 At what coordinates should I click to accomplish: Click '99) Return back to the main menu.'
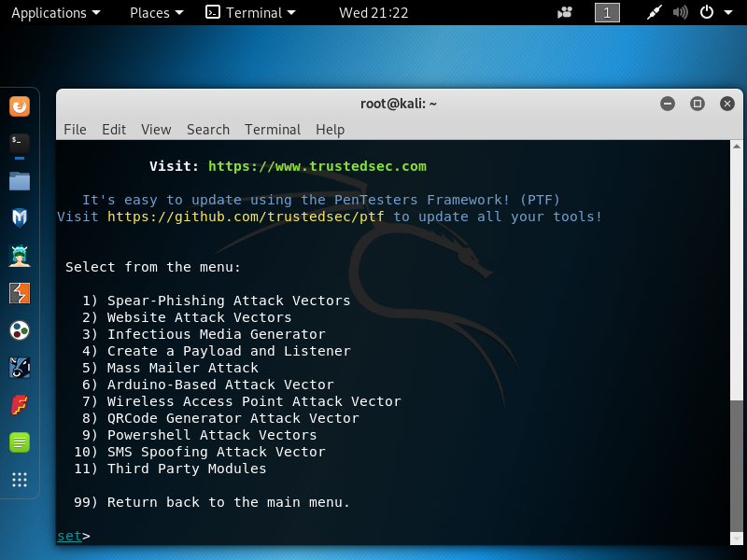click(212, 502)
